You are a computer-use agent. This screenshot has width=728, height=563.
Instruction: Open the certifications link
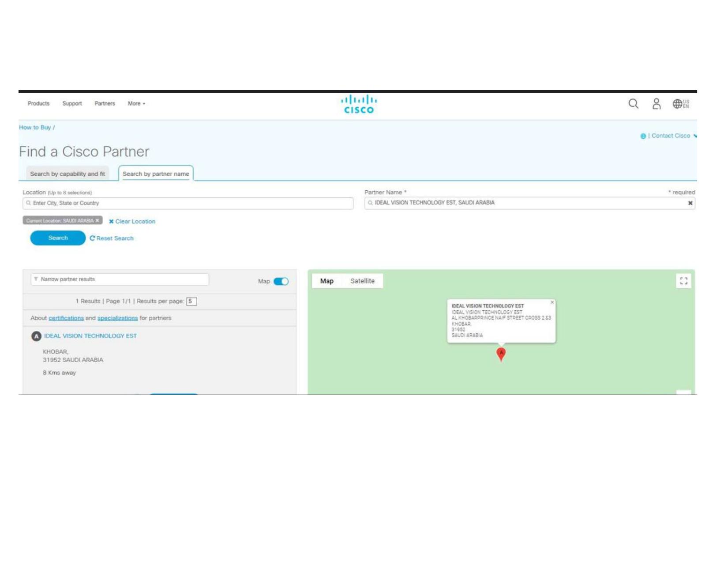pos(66,318)
